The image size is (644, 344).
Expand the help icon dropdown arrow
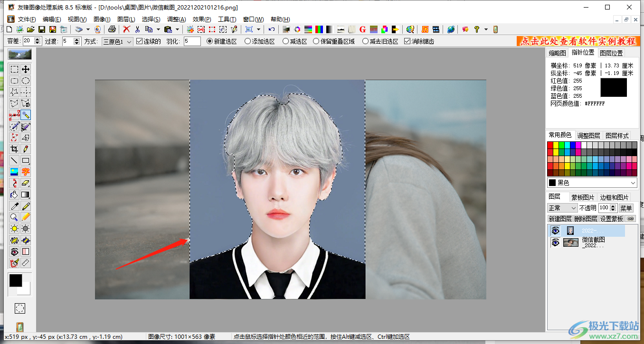(x=486, y=29)
